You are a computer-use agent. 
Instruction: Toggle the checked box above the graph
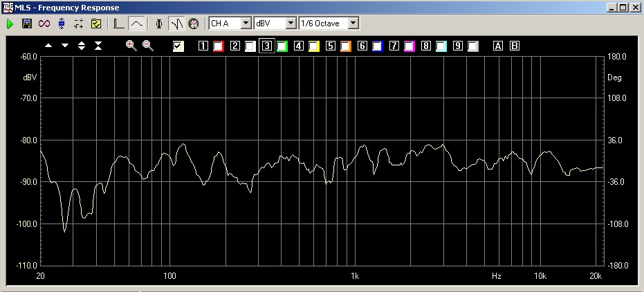pos(178,46)
